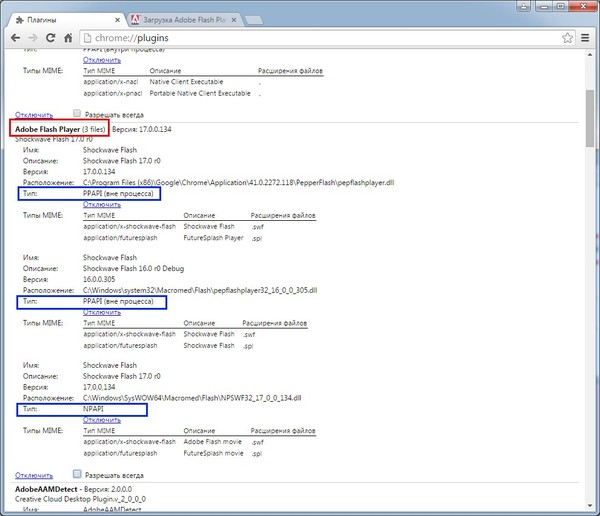
Task: Open the home page icon
Action: 68,38
